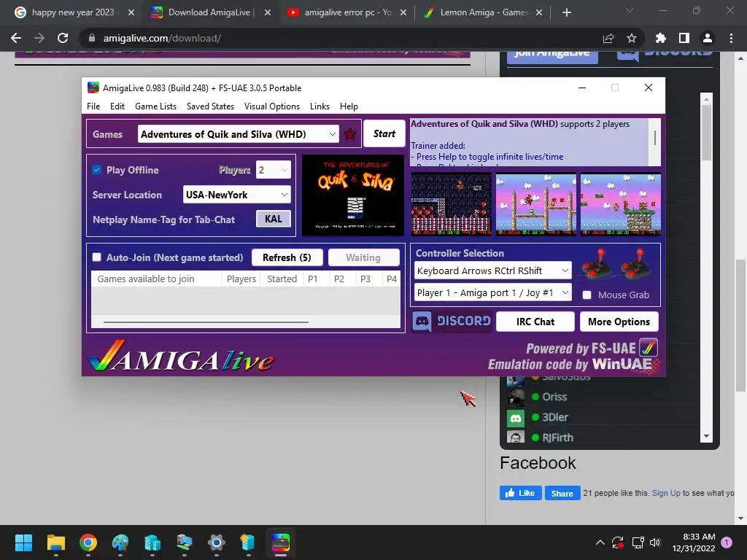
Task: Open the Server Location dropdown
Action: tap(237, 194)
